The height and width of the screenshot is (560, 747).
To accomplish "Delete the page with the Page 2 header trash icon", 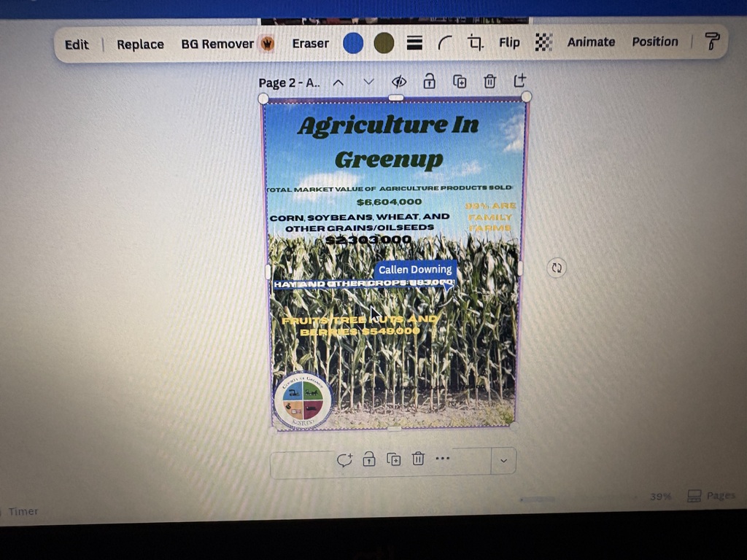I will coord(489,82).
